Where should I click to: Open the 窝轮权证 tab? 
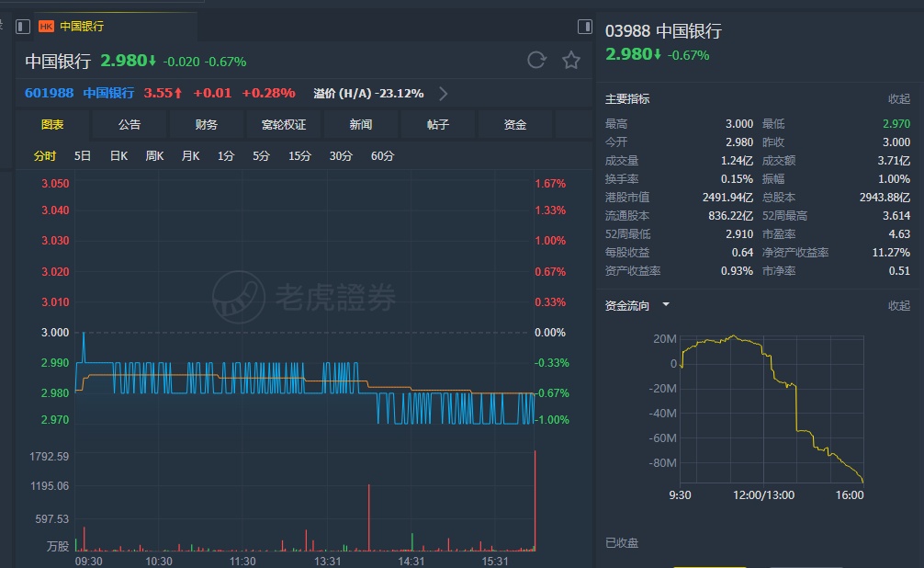tap(284, 124)
